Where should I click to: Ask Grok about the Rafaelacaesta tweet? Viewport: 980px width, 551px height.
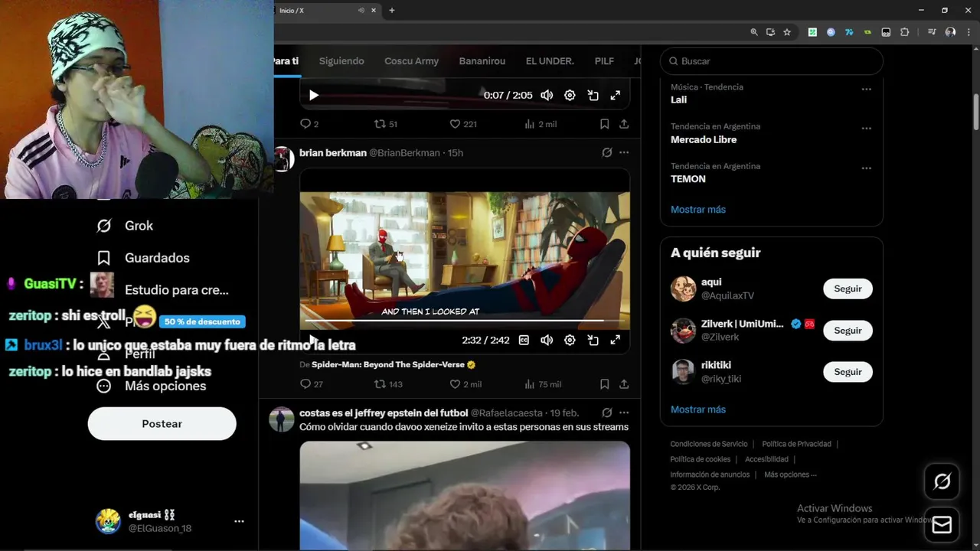(x=607, y=413)
